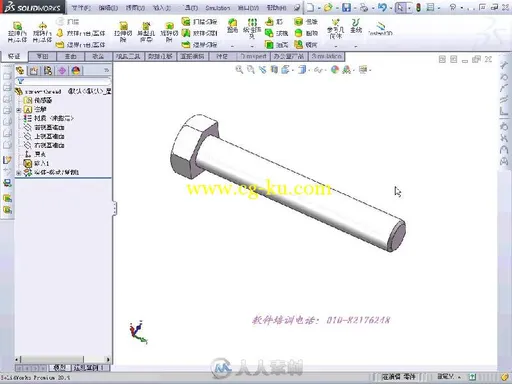Image resolution: width=512 pixels, height=384 pixels.
Task: Select the Revolved Boss/Base tool
Action: pos(42,32)
